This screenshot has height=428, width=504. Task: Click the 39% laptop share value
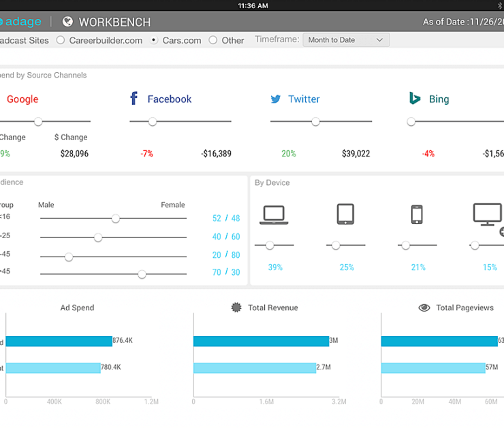[275, 267]
